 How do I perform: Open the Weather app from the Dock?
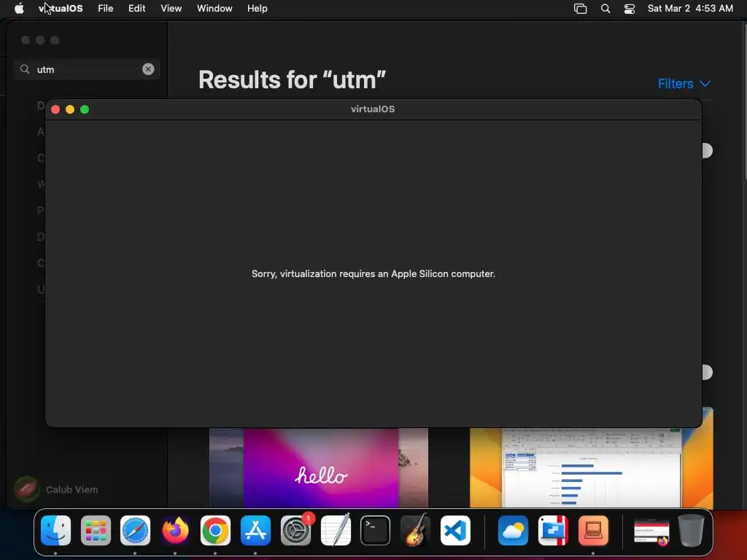pos(513,531)
